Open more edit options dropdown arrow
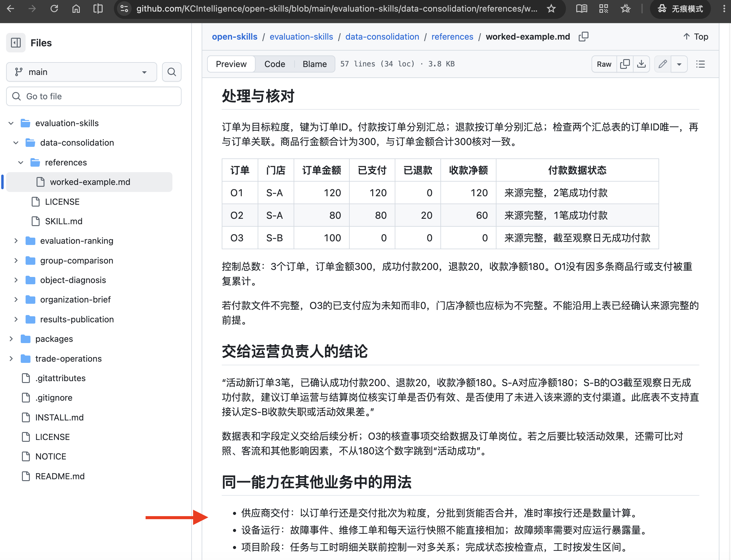 tap(679, 64)
